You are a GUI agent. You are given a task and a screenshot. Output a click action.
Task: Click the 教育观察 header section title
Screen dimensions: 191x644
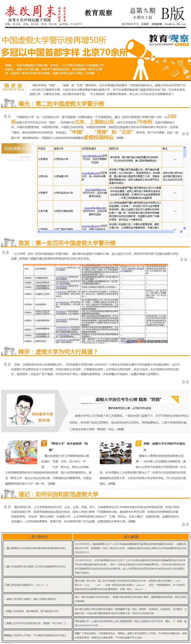98,13
